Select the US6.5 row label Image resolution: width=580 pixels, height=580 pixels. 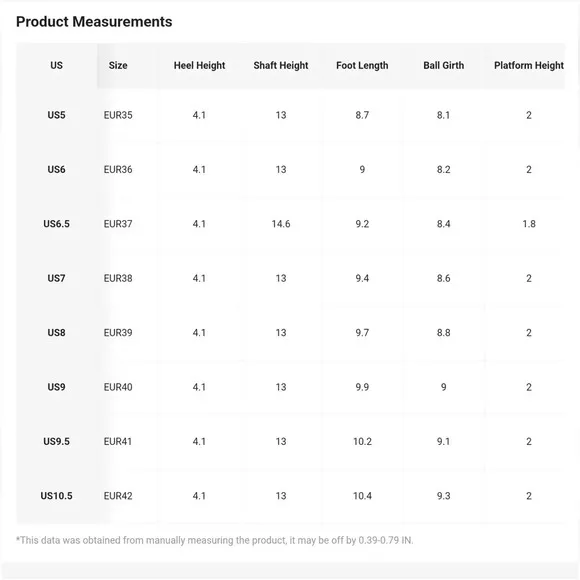click(56, 224)
